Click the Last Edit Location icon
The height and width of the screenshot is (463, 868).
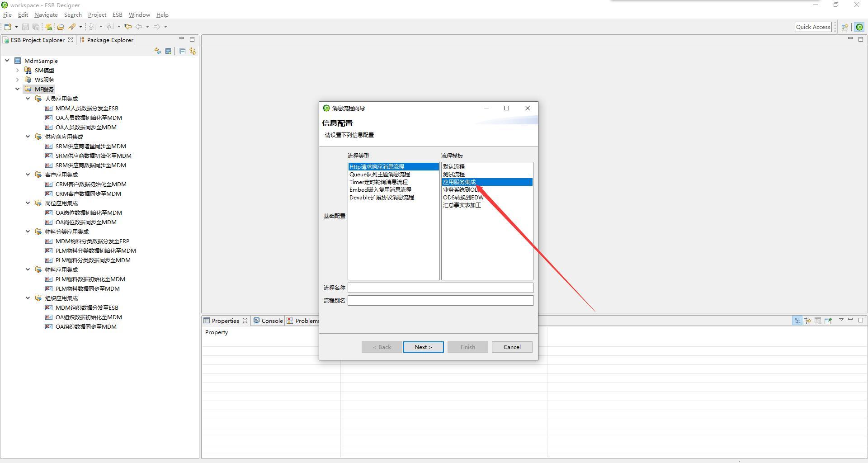coord(128,27)
